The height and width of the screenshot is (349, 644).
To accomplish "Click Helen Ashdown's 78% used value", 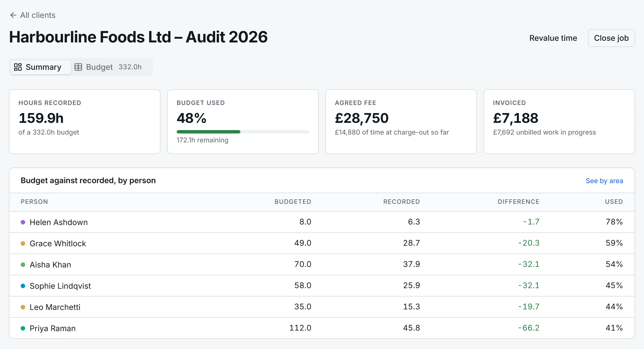I will click(614, 222).
